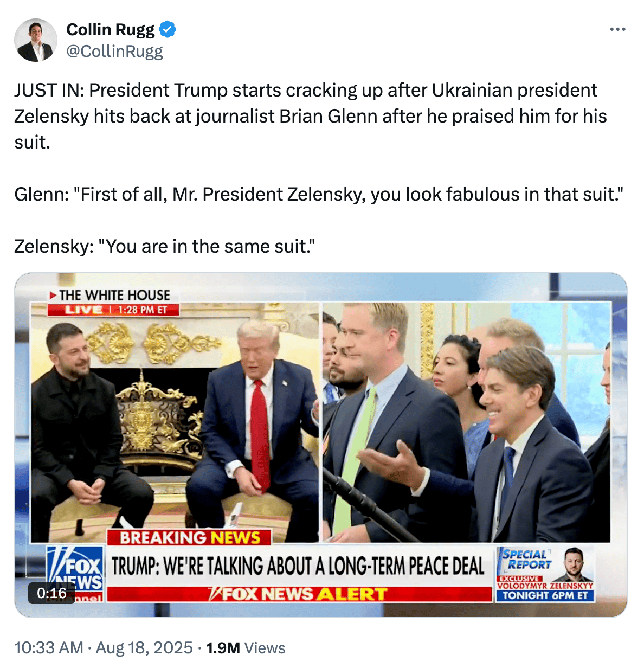644x668 pixels.
Task: Click The White House location label
Action: click(110, 295)
